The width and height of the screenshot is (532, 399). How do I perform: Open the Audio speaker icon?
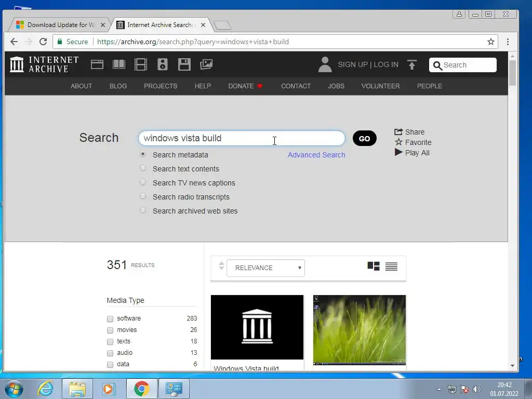[x=163, y=64]
